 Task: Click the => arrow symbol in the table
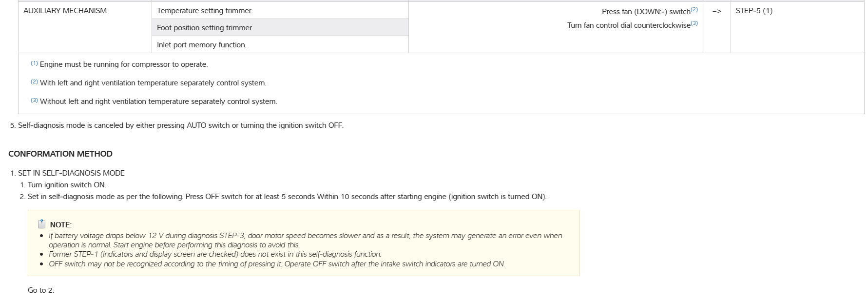pyautogui.click(x=716, y=11)
